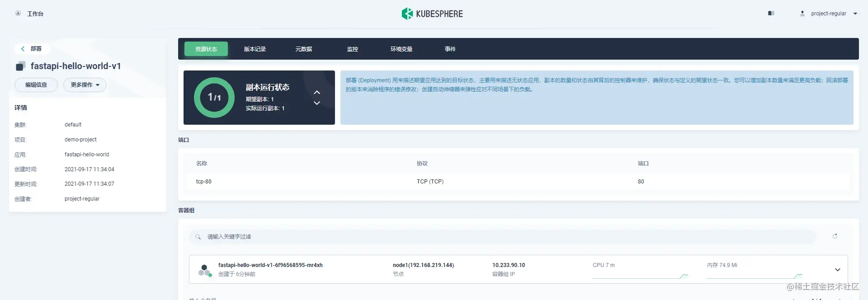Open pod fastapi-hello-world-v1-6f96568595-mr4xh
Viewport: 868px width, 300px height.
270,265
